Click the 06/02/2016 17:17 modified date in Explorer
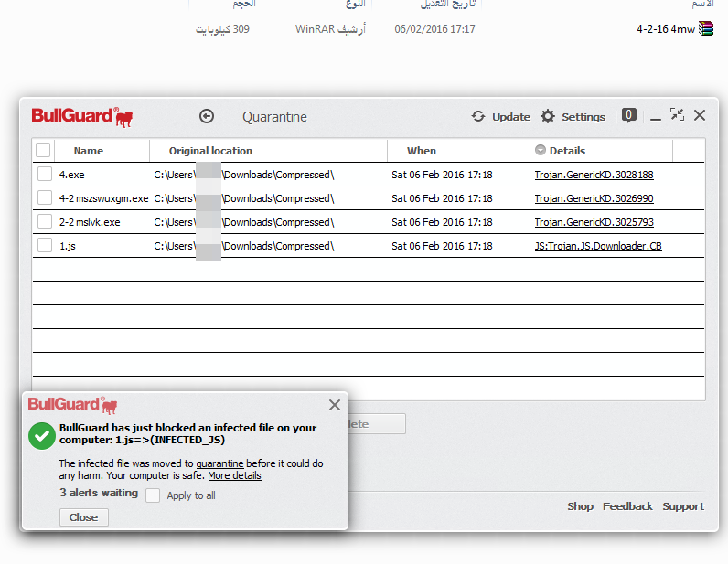 pos(434,29)
